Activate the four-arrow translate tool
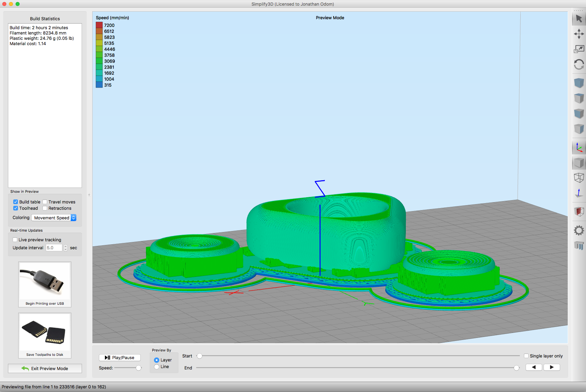Screen dimensions: 586x392 [579, 34]
